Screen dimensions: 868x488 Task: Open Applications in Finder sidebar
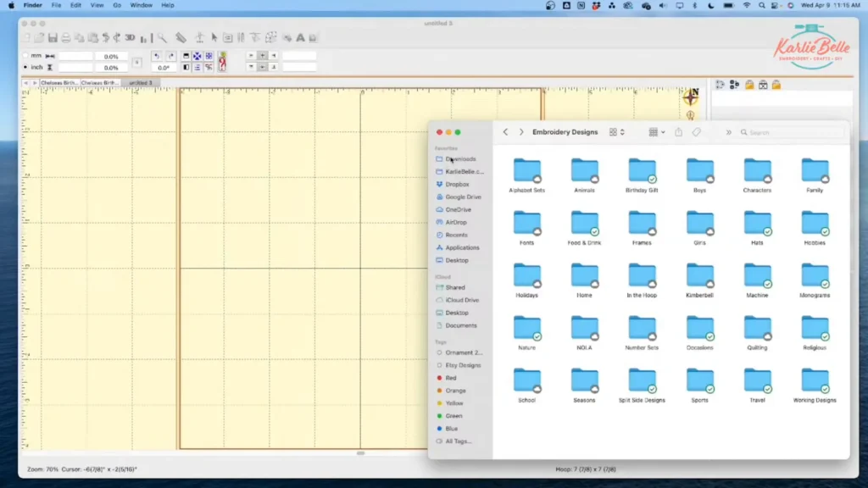pyautogui.click(x=462, y=248)
